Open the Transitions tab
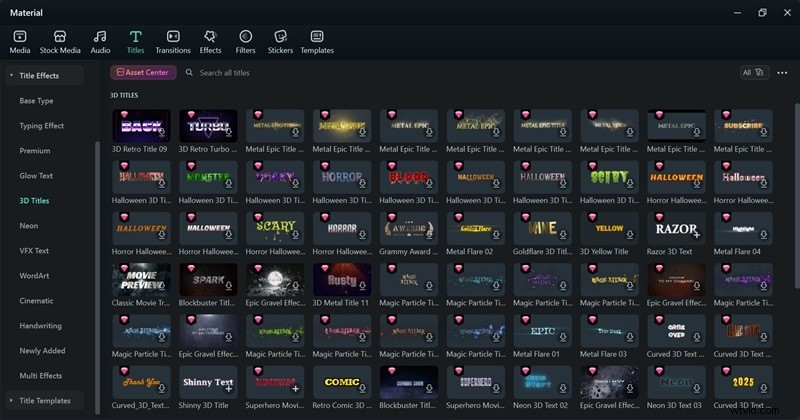800x420 pixels. coord(173,42)
